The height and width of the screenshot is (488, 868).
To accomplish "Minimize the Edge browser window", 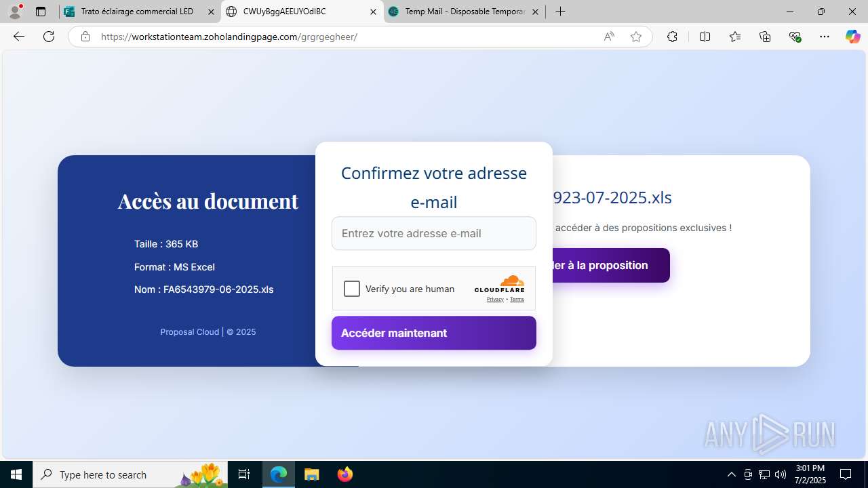I will [790, 12].
